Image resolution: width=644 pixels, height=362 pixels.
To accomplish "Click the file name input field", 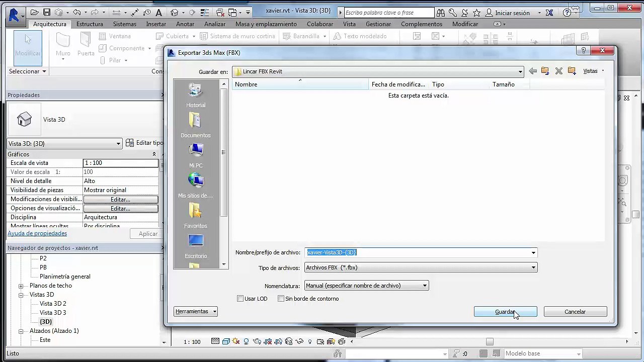I will (x=417, y=252).
